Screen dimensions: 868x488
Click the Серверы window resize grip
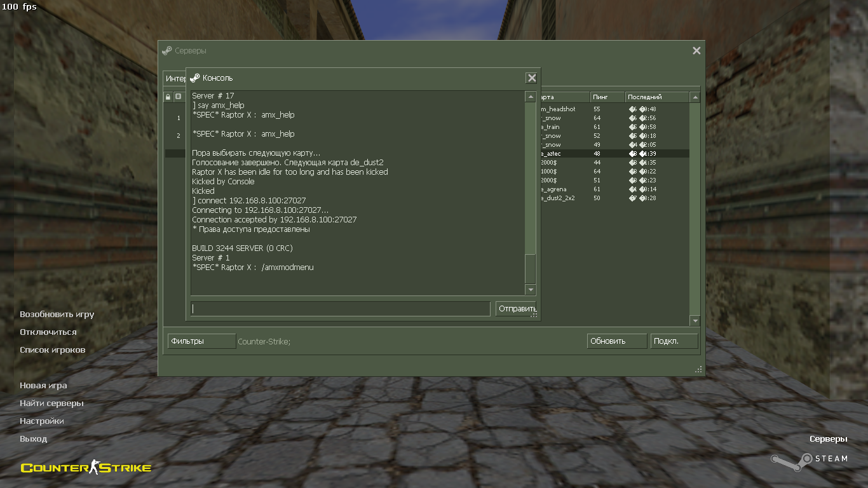pos(698,369)
